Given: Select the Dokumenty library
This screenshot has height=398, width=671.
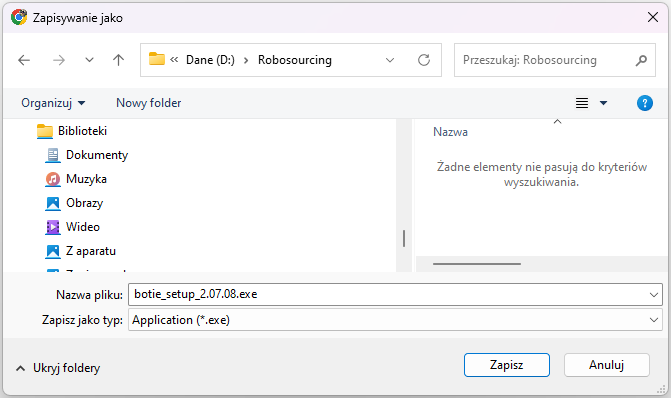Looking at the screenshot, I should coord(97,155).
